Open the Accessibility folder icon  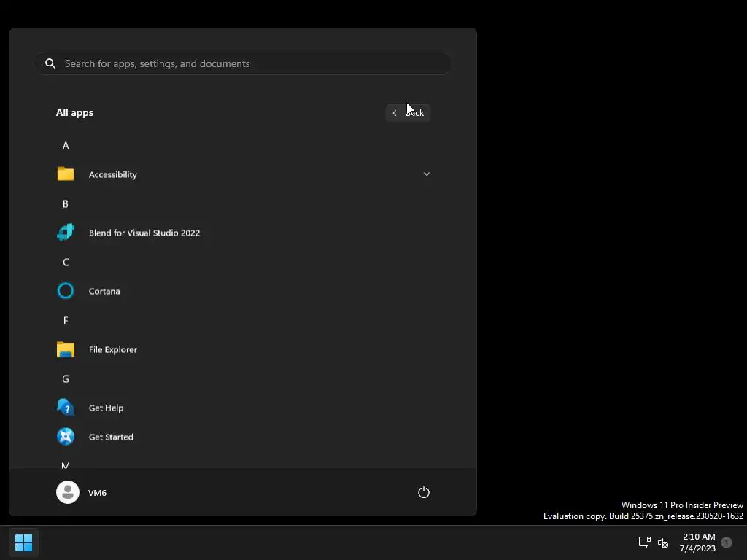point(66,174)
